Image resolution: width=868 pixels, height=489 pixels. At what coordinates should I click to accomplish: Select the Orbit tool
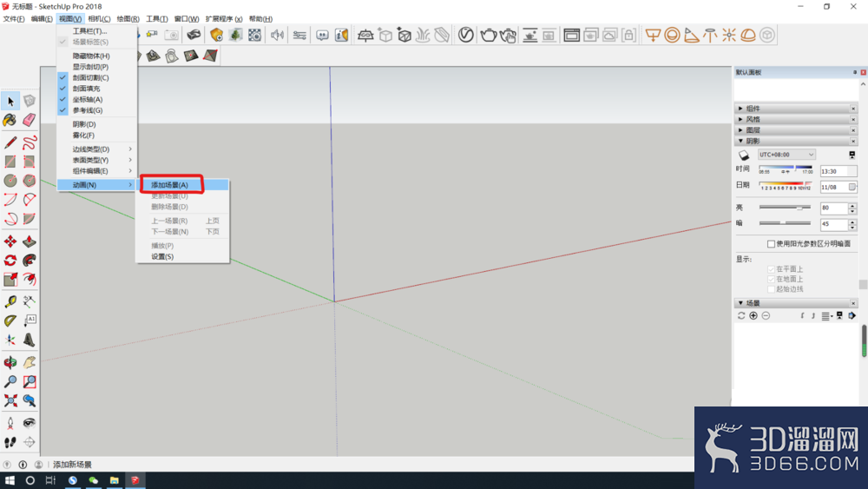click(10, 362)
